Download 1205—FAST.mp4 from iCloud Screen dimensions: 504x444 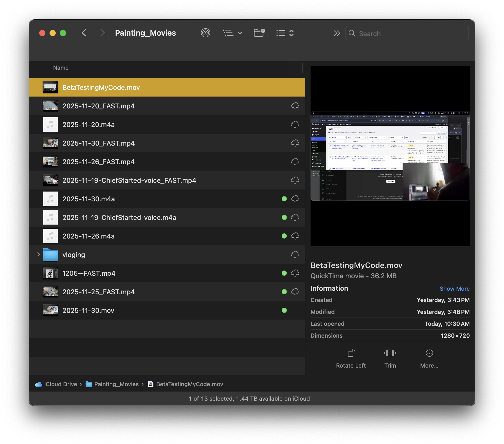(x=295, y=273)
